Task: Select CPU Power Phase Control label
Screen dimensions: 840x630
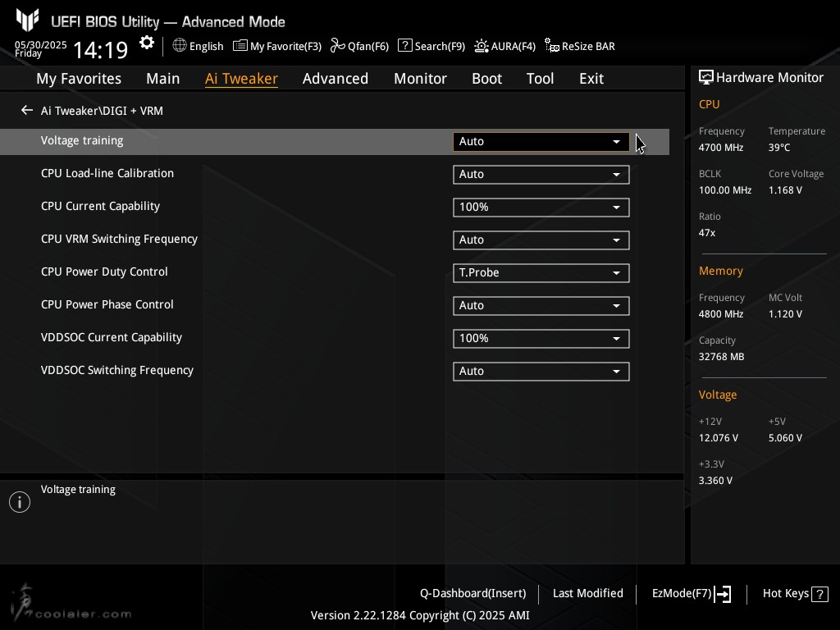Action: [107, 304]
